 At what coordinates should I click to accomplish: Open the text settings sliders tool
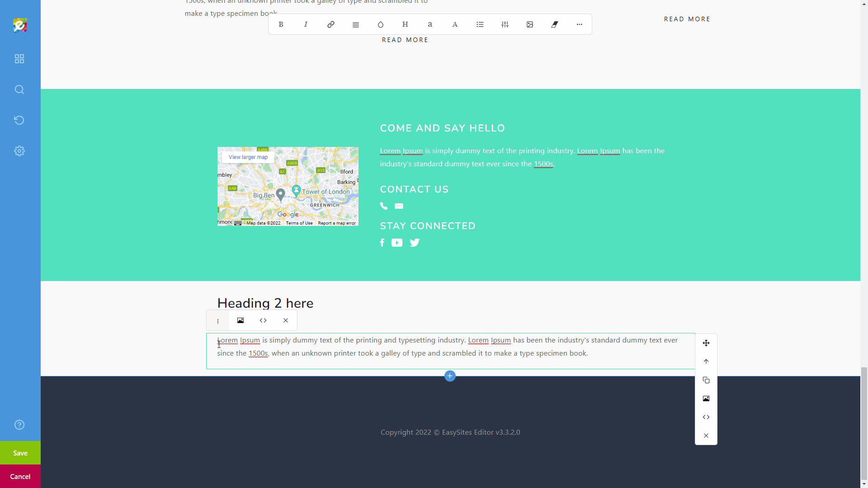(x=505, y=24)
